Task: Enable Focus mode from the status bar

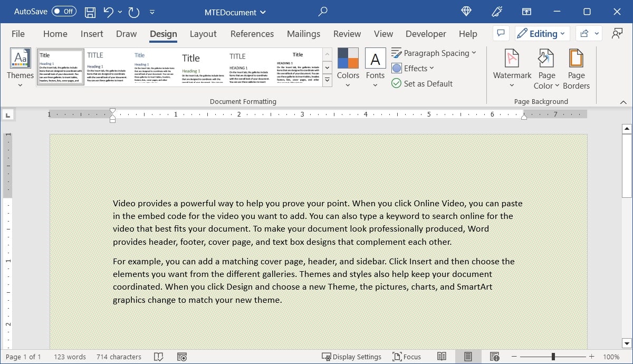Action: pyautogui.click(x=406, y=357)
